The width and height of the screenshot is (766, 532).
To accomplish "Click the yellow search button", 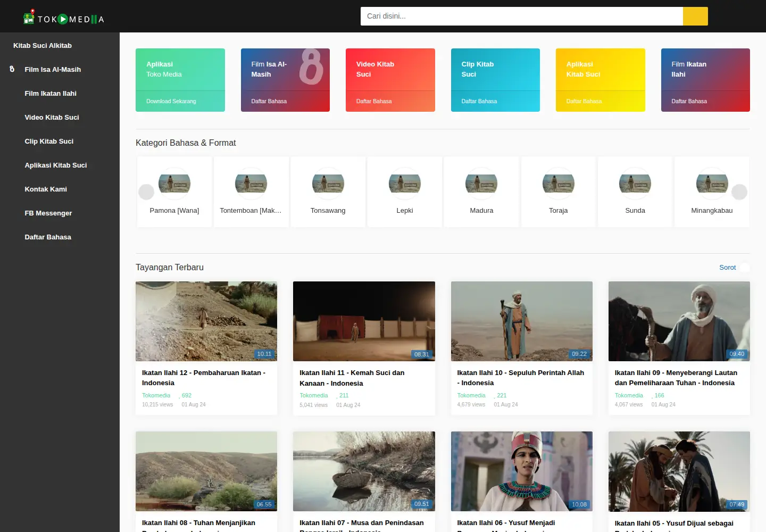I will pos(695,16).
